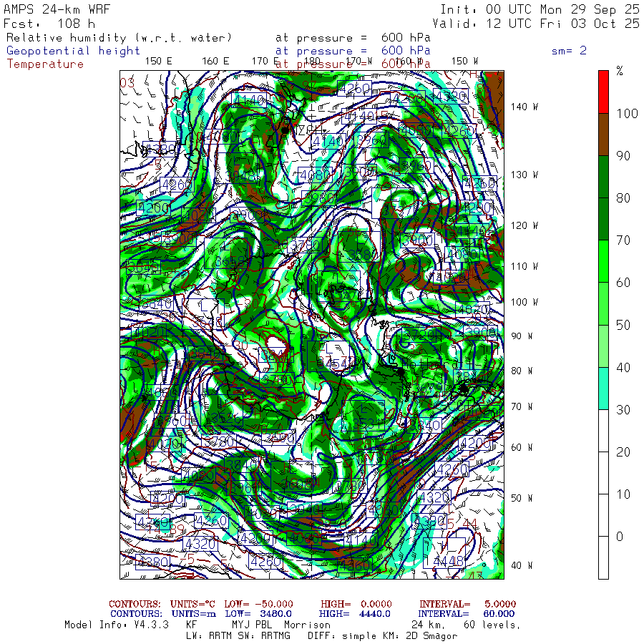Click the white 10–20% legend swatch
The height and width of the screenshot is (644, 644).
click(x=603, y=473)
